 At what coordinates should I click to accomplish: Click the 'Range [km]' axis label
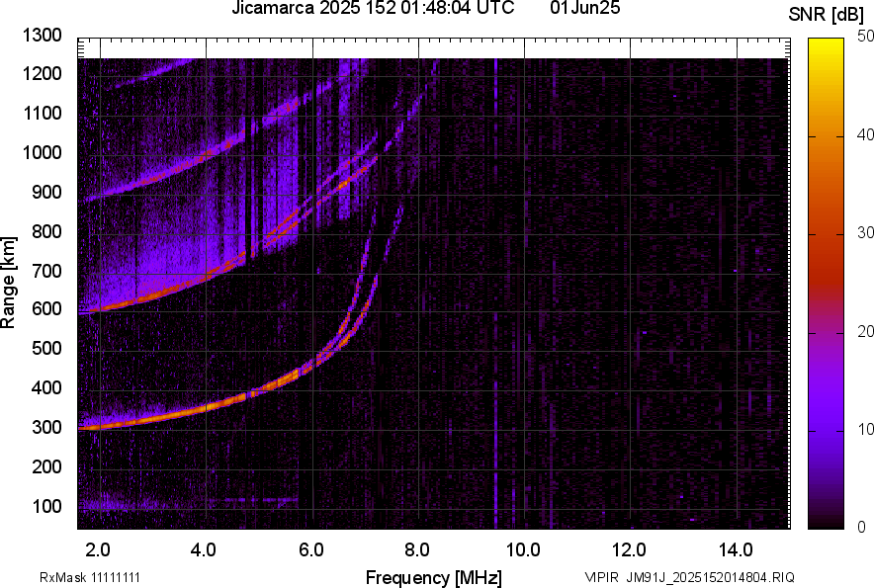tap(8, 282)
